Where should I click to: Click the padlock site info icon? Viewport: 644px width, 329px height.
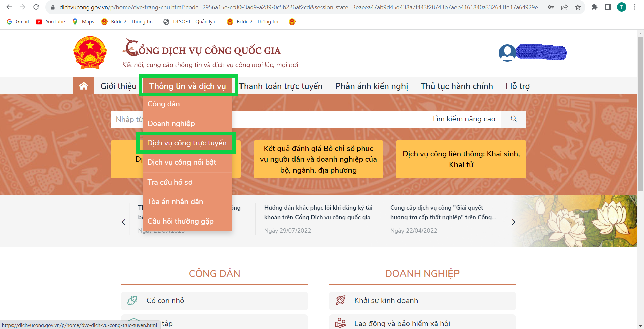(53, 7)
